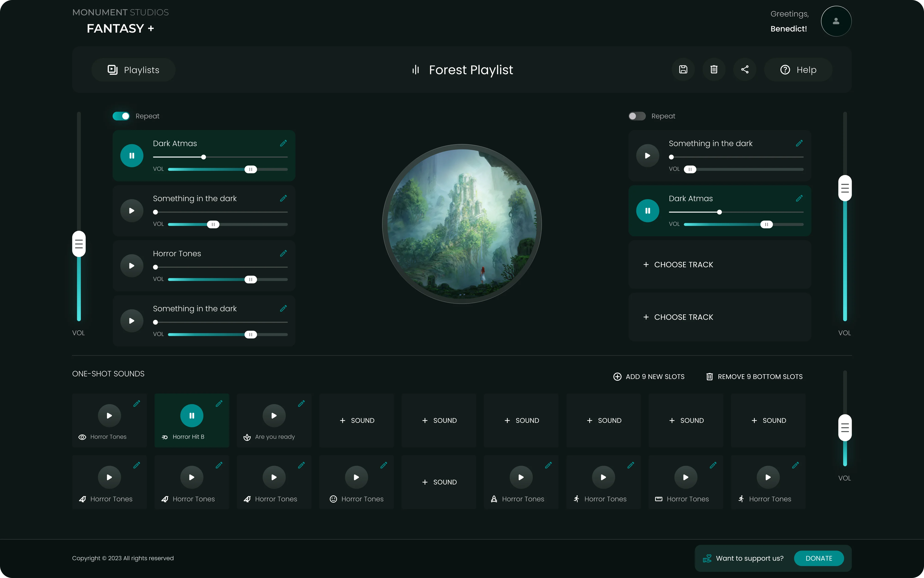Viewport: 924px width, 578px height.
Task: Play one-shot Horror Tones with eye icon
Action: (x=109, y=415)
